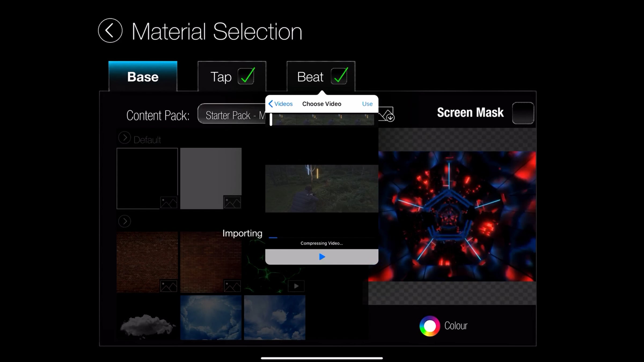
Task: Switch to the Base tab
Action: coord(143,77)
